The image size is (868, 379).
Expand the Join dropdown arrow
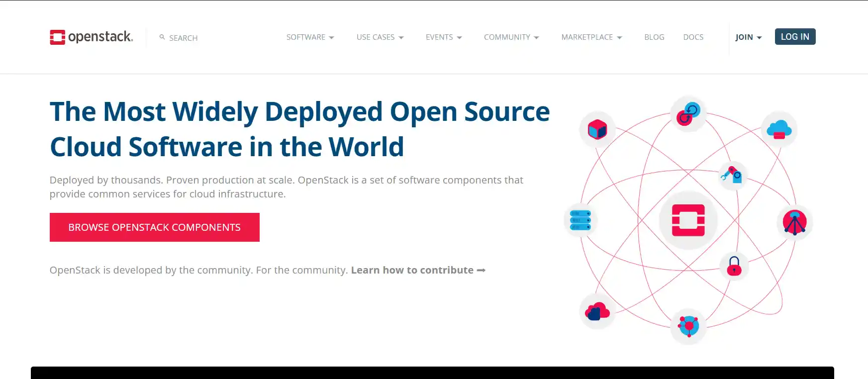(x=759, y=38)
